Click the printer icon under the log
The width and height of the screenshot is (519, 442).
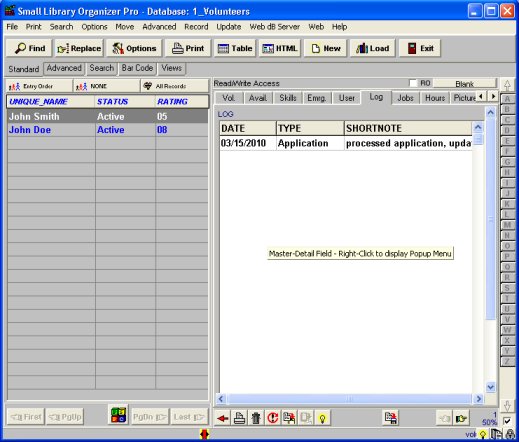(239, 418)
